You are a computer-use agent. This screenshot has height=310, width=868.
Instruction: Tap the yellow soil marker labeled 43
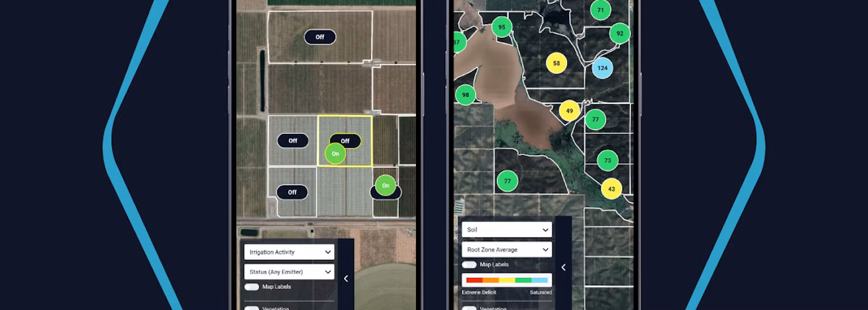611,188
